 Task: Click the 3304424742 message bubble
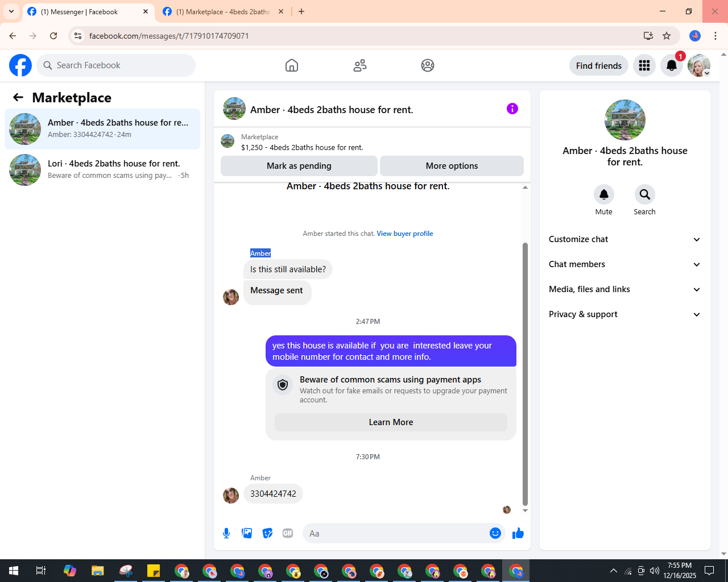pos(273,494)
